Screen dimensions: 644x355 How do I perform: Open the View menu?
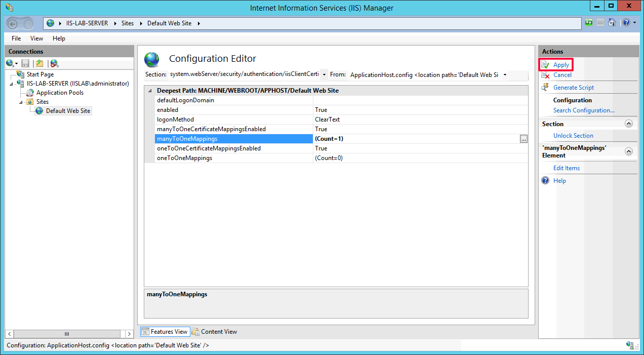(36, 38)
